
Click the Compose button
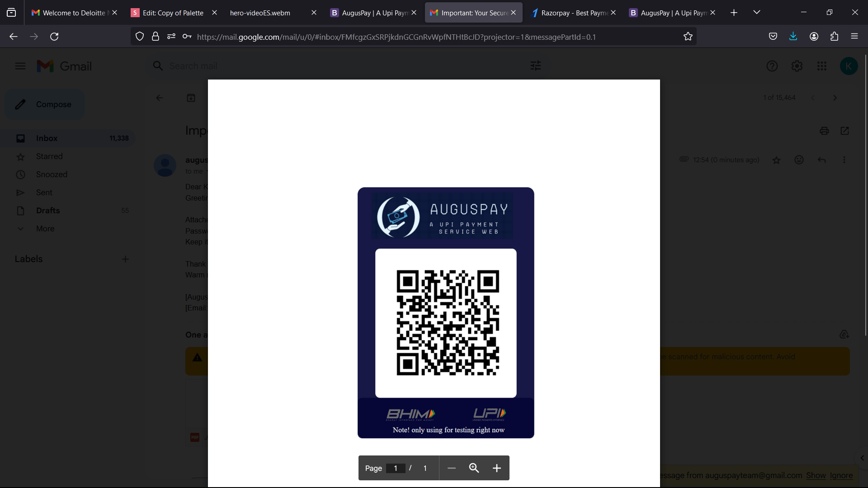point(45,104)
